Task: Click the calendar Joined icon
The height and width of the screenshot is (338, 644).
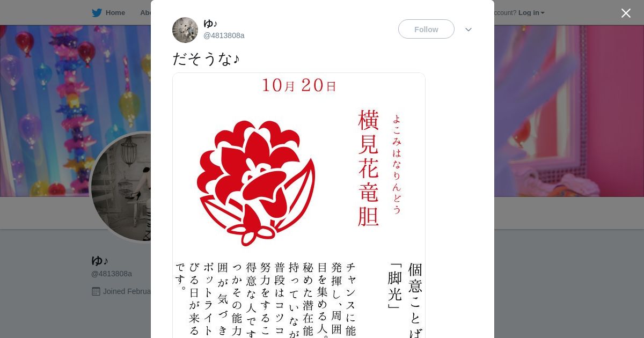Action: pos(96,291)
